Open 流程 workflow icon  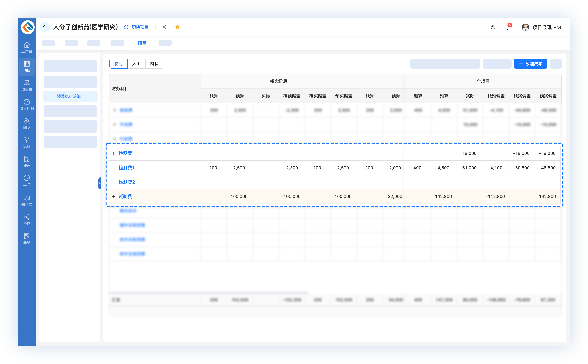pyautogui.click(x=27, y=143)
